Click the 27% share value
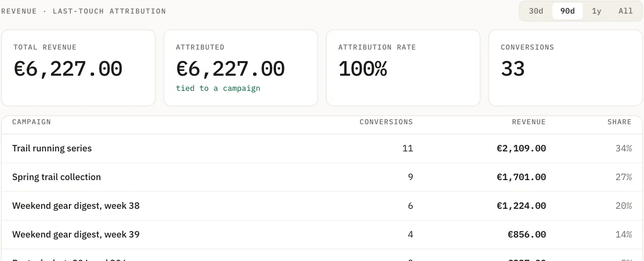The height and width of the screenshot is (261, 644). click(x=624, y=177)
